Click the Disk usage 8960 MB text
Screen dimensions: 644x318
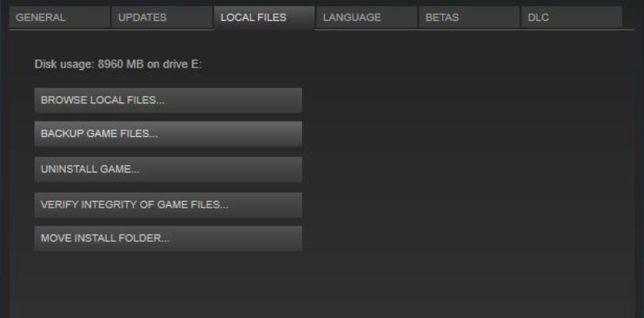pos(118,64)
